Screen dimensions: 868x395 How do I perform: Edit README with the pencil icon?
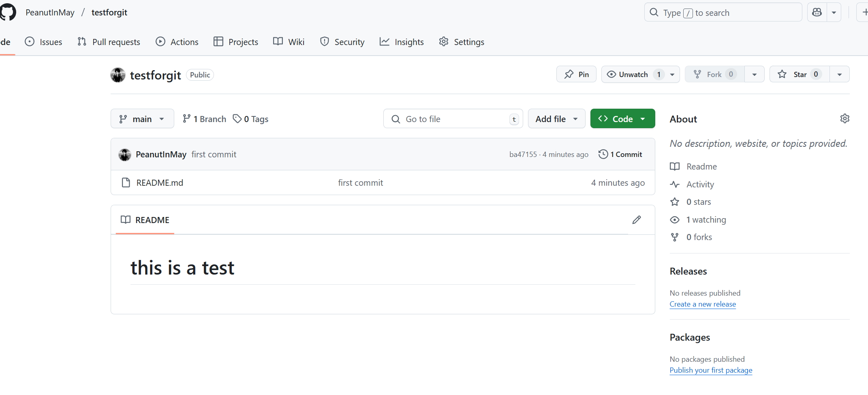point(637,220)
